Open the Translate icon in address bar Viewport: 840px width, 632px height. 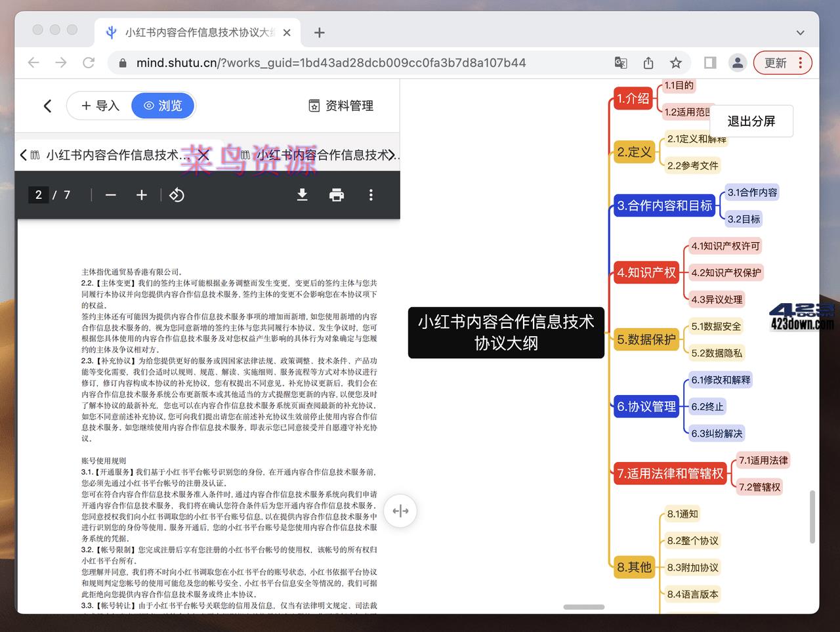click(x=620, y=62)
